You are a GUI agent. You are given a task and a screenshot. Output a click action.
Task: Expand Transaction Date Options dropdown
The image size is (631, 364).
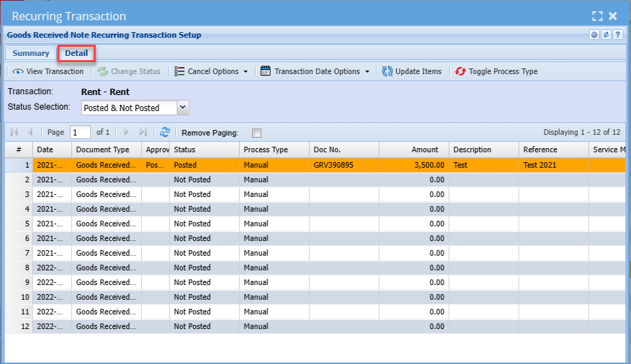[315, 71]
